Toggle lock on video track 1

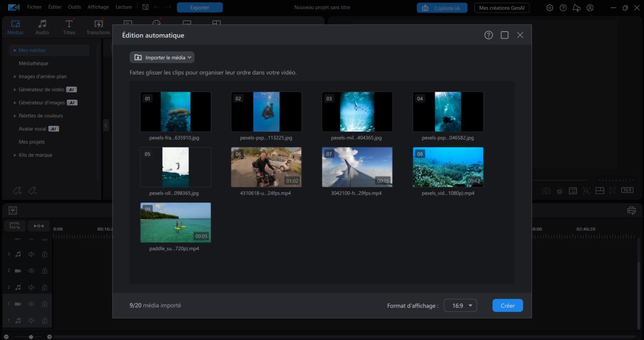44,304
